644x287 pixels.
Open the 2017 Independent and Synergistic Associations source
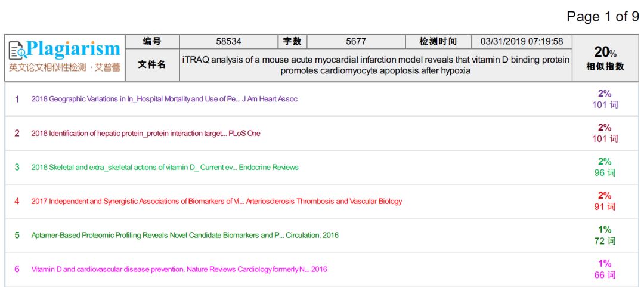[216, 201]
